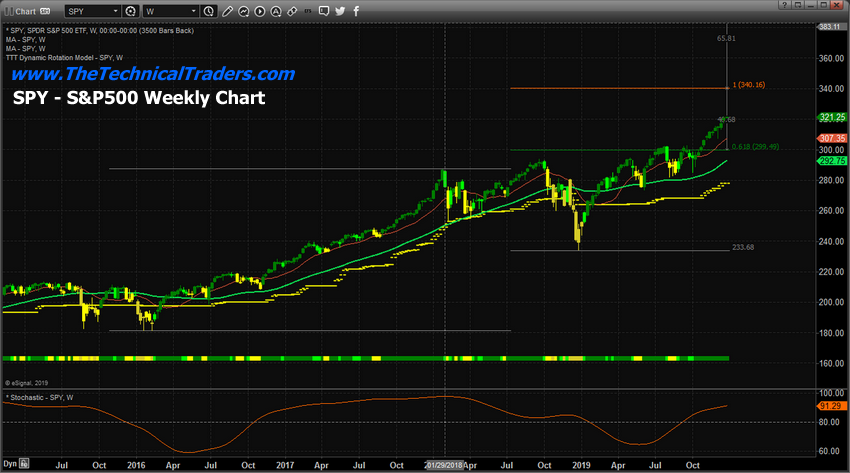850x473 pixels.
Task: Click the TheTechnicalTraders.com website link
Action: coord(152,74)
